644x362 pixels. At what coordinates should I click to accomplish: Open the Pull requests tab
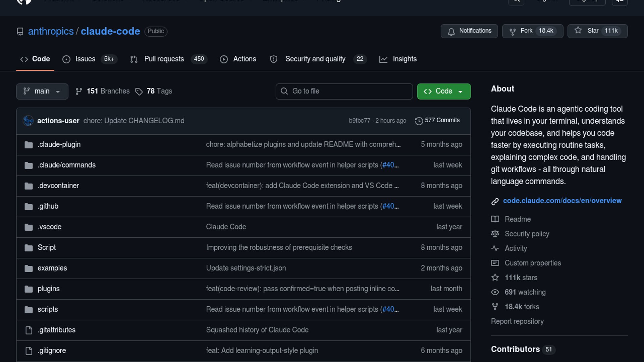pos(164,59)
